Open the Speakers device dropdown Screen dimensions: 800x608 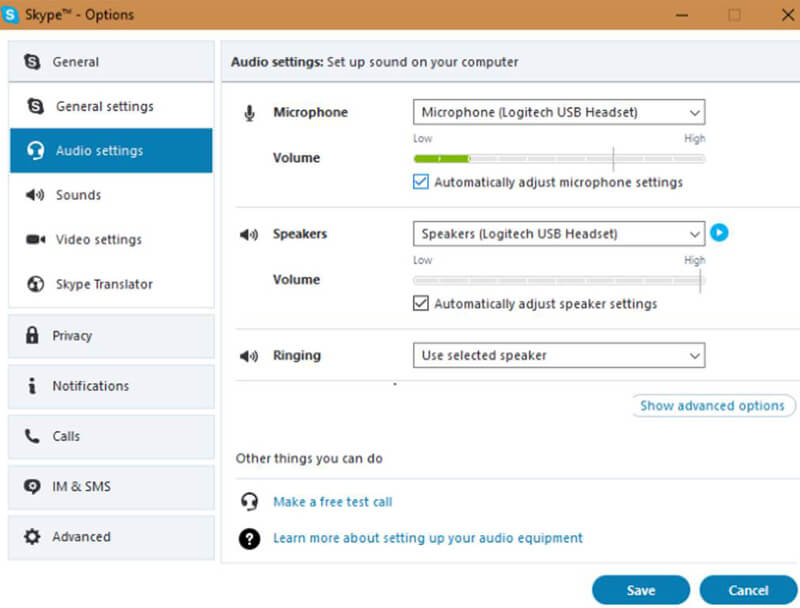point(559,234)
